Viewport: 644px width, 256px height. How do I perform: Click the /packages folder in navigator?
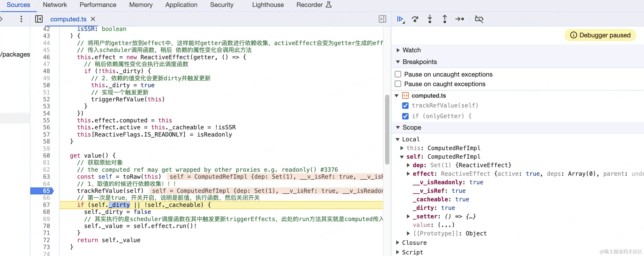tap(15, 54)
